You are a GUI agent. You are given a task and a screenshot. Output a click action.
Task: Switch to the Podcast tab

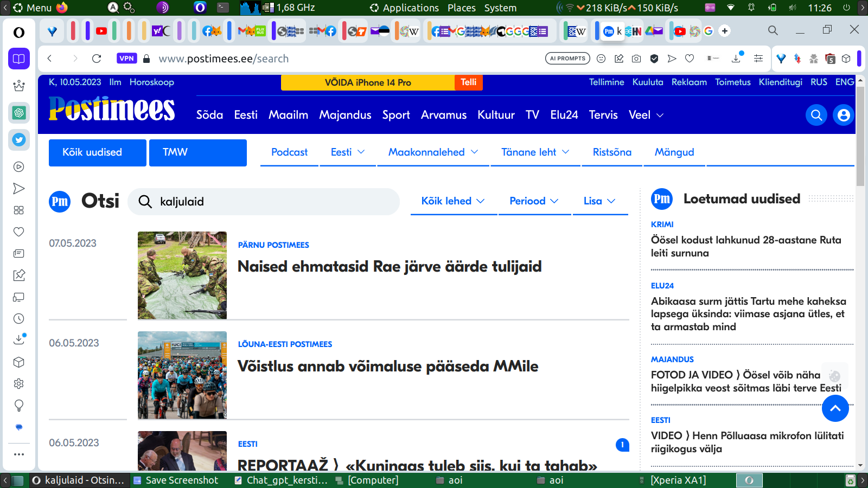(x=289, y=152)
